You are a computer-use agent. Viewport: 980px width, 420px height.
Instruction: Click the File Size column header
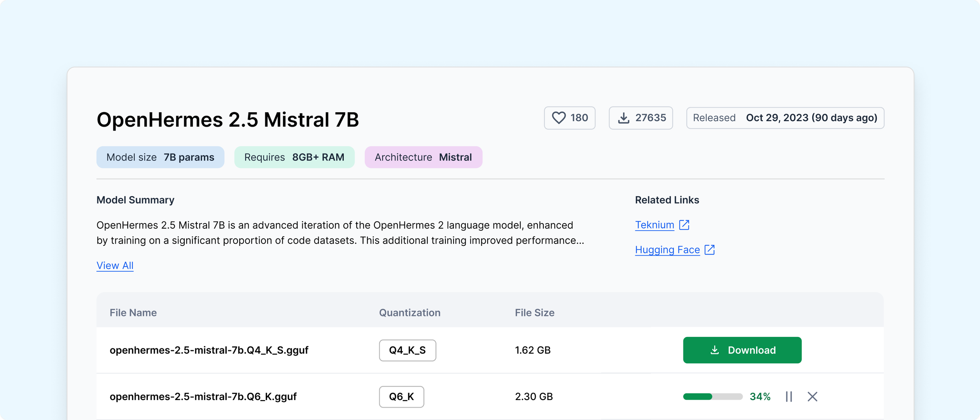534,313
